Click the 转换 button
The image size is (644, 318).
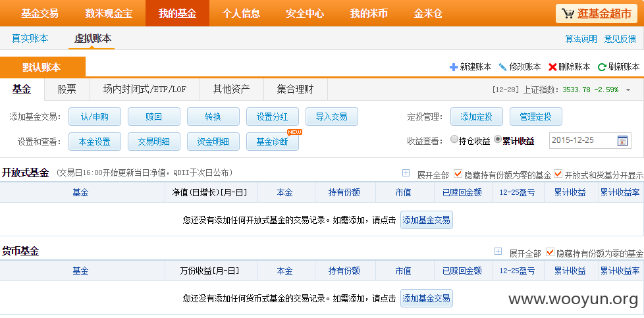(x=213, y=117)
